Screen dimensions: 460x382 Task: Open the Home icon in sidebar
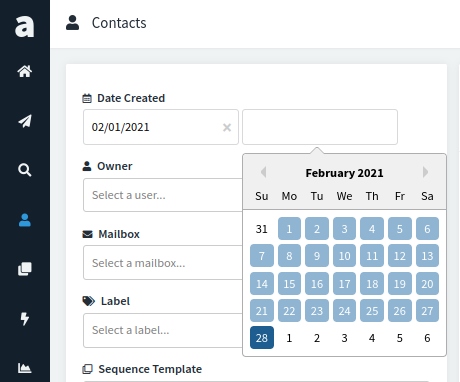[25, 71]
